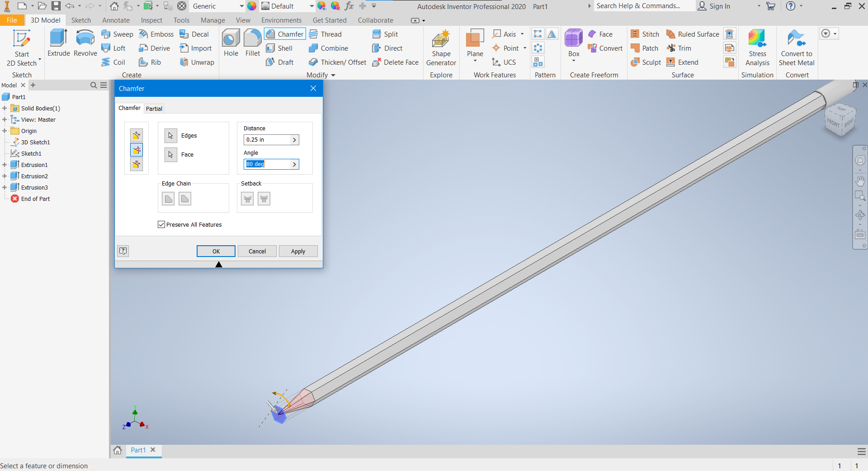
Task: Open the appearance color wheel
Action: (252, 6)
